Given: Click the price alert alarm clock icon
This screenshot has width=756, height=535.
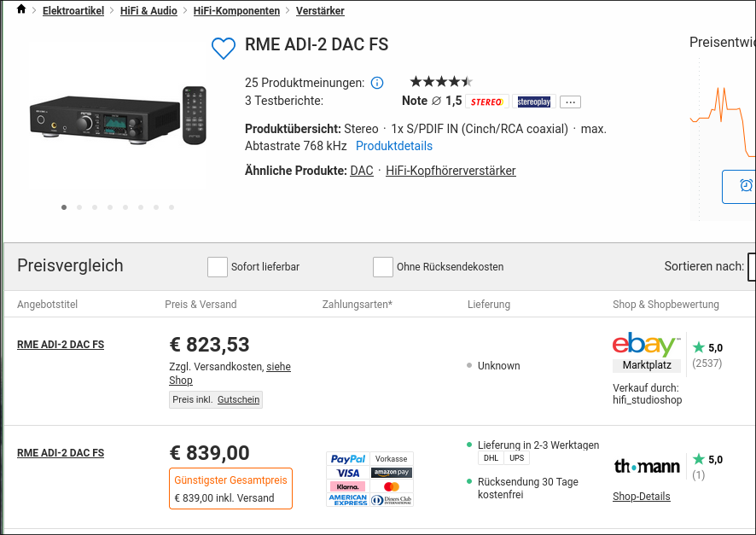Looking at the screenshot, I should 746,185.
